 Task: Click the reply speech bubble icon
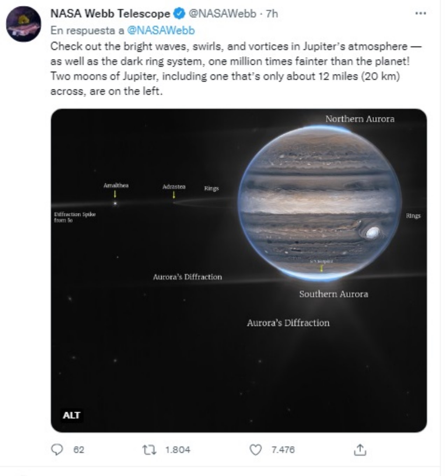(x=57, y=449)
